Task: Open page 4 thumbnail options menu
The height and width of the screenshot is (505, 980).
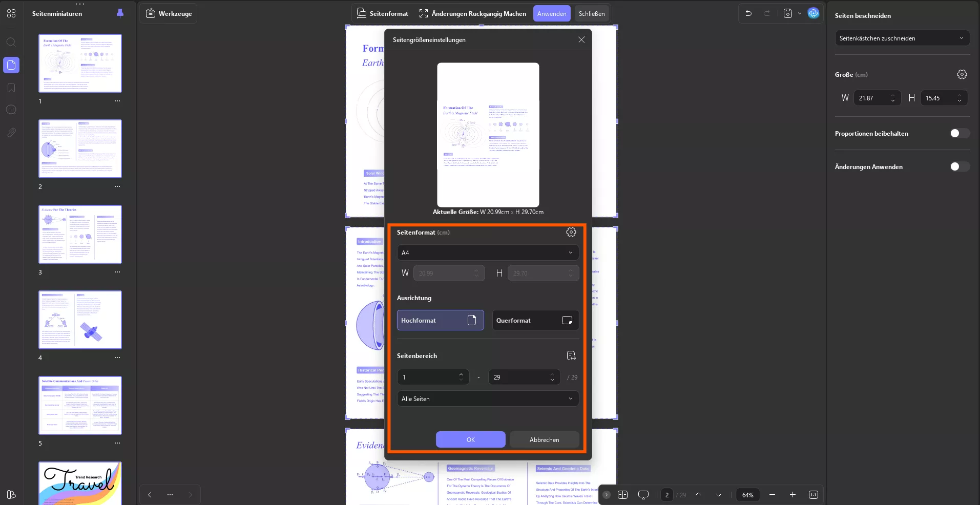Action: click(x=117, y=357)
